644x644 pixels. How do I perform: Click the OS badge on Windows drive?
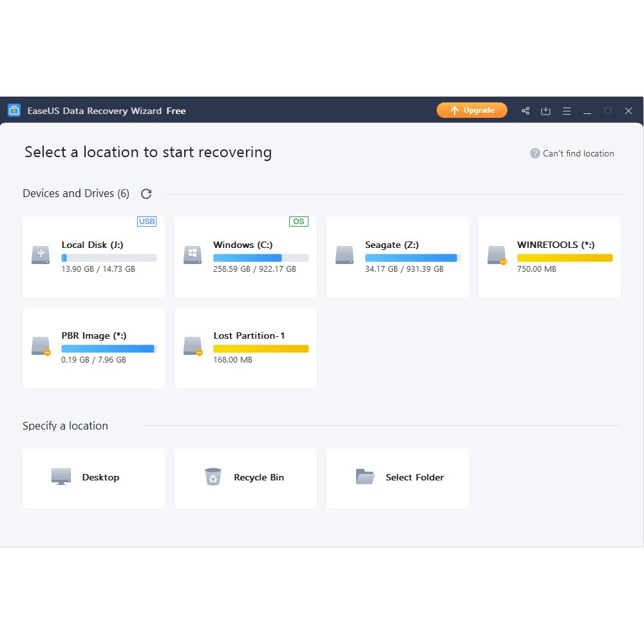tap(299, 222)
